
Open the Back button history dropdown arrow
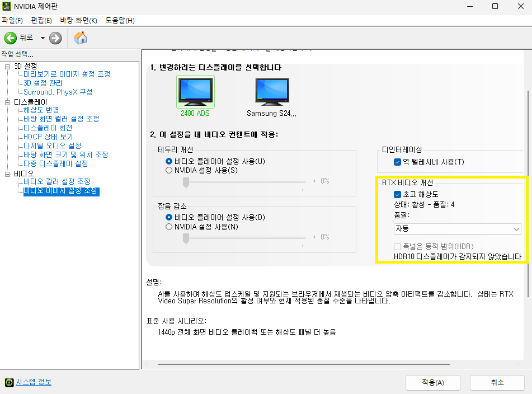point(43,38)
